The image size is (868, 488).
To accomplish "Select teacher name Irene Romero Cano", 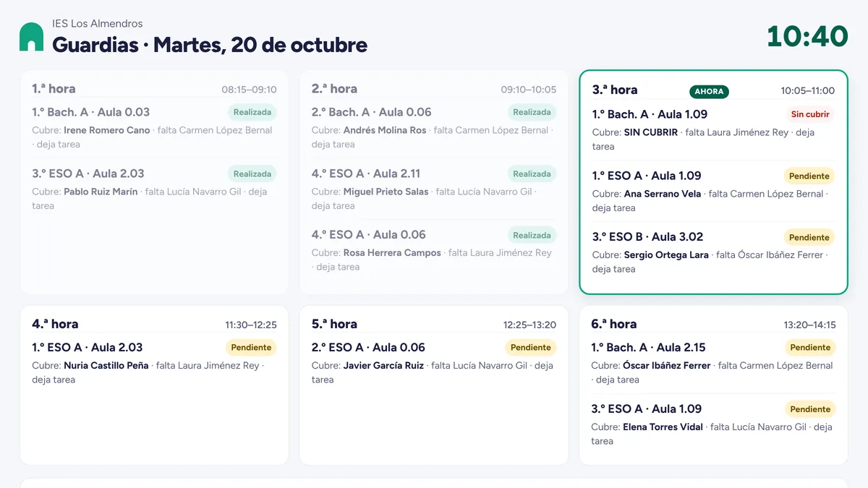I will coord(107,130).
